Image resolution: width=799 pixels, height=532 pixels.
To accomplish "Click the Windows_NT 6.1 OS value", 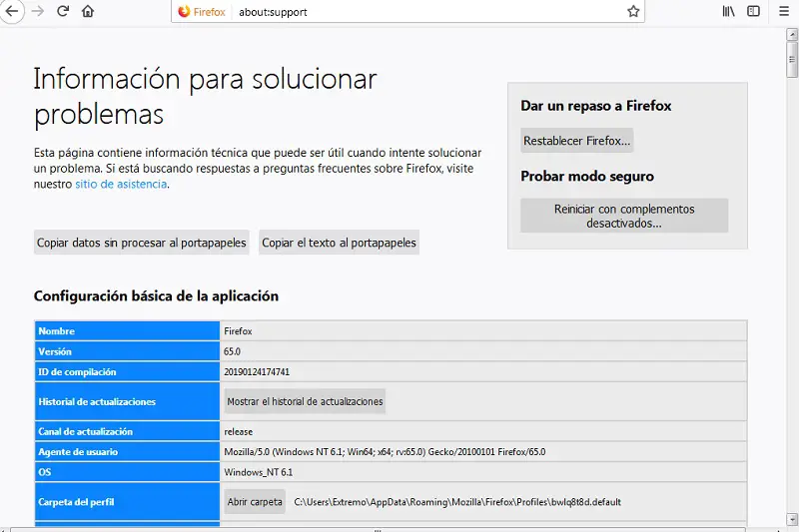I will [259, 472].
